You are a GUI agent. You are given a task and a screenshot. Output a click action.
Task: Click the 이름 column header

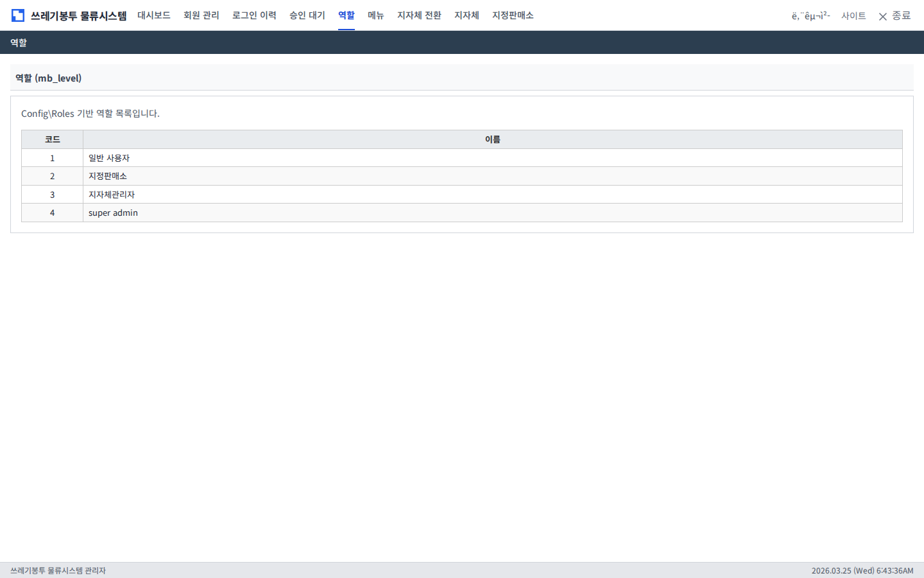pos(492,139)
